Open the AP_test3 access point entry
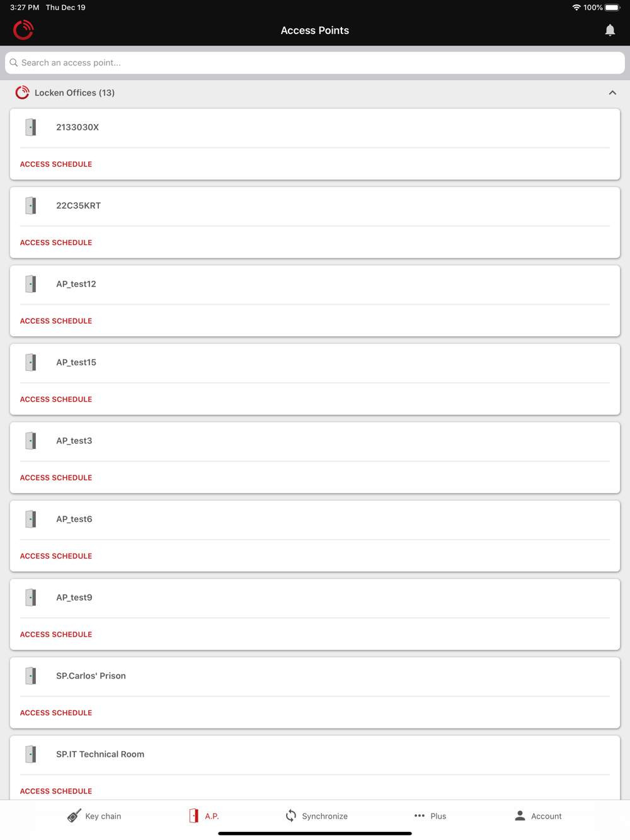 pyautogui.click(x=315, y=441)
